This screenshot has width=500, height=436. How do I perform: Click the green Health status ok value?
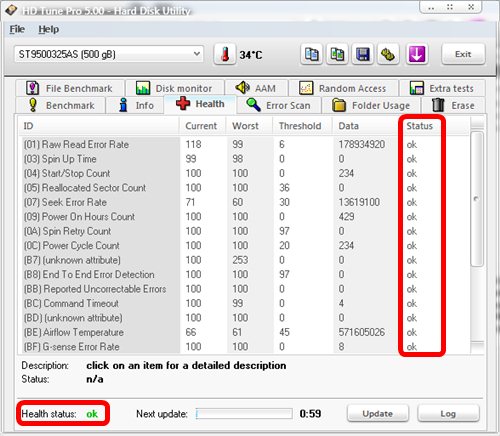92,414
